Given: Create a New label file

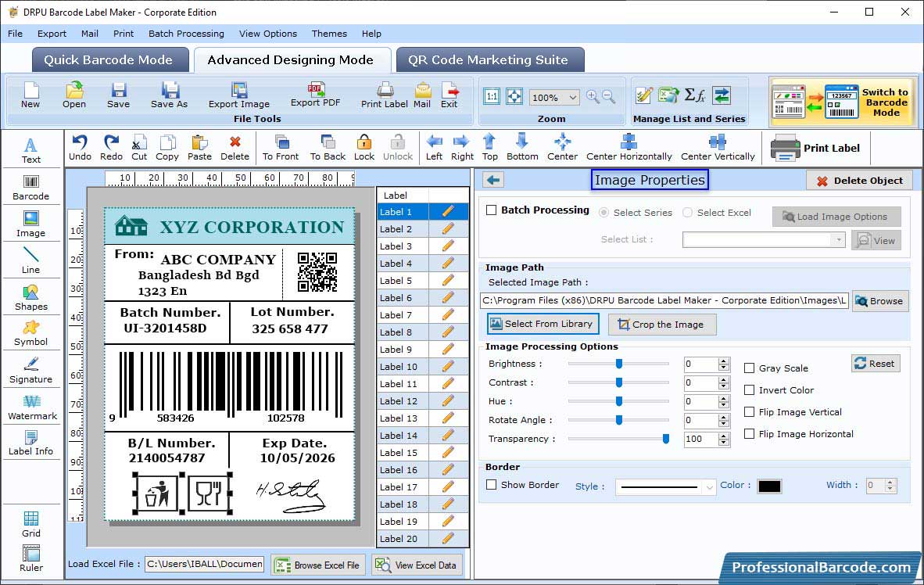Looking at the screenshot, I should (x=30, y=95).
